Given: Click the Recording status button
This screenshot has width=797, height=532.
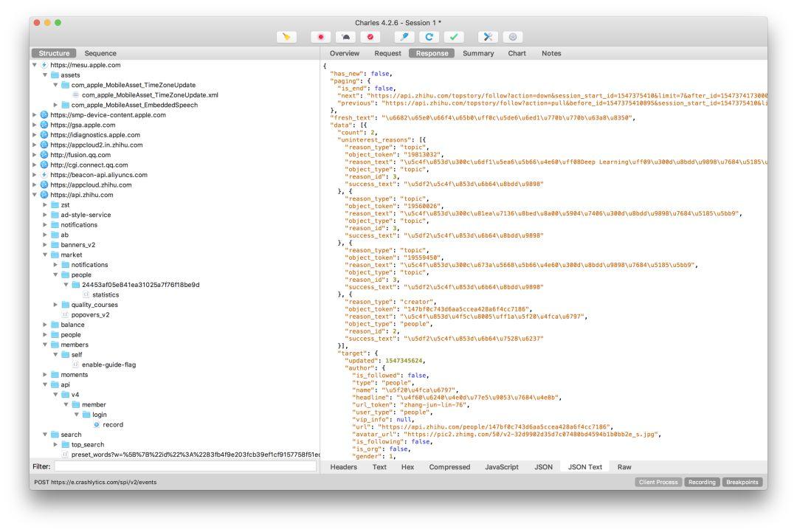Looking at the screenshot, I should point(702,483).
